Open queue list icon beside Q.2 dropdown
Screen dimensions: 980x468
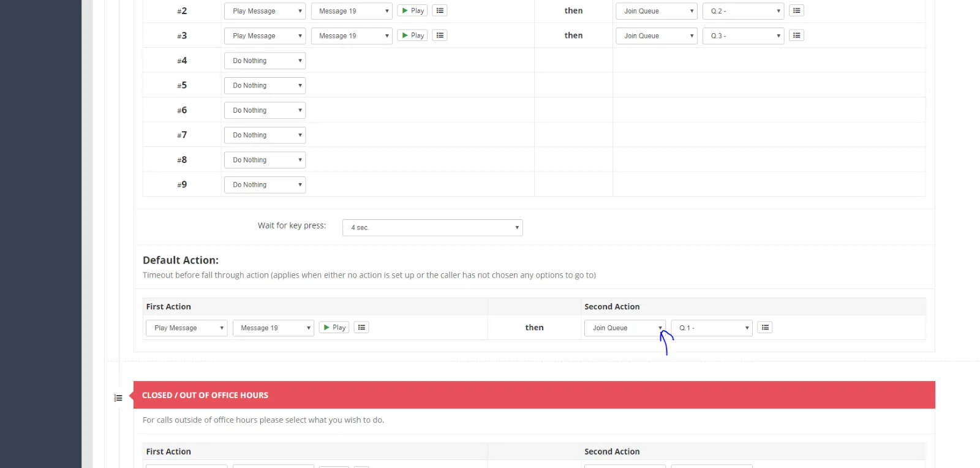coord(796,10)
